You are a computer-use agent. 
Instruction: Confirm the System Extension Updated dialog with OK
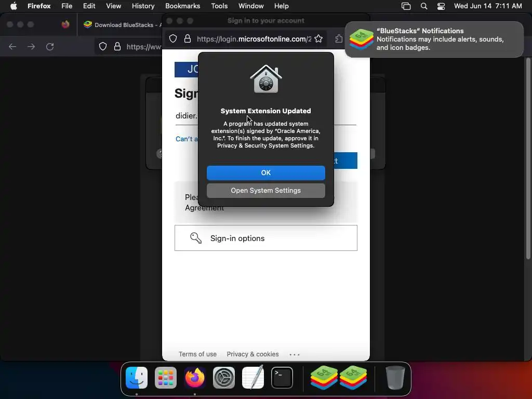coord(265,172)
